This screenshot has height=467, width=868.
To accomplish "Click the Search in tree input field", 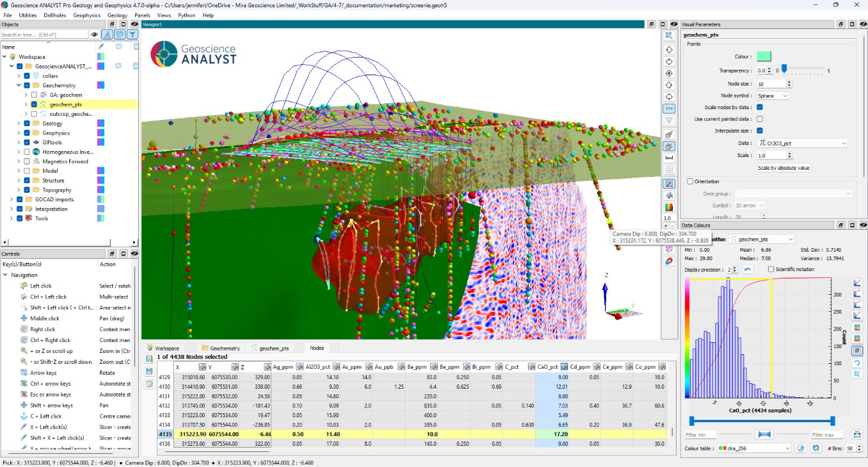I will click(x=45, y=35).
